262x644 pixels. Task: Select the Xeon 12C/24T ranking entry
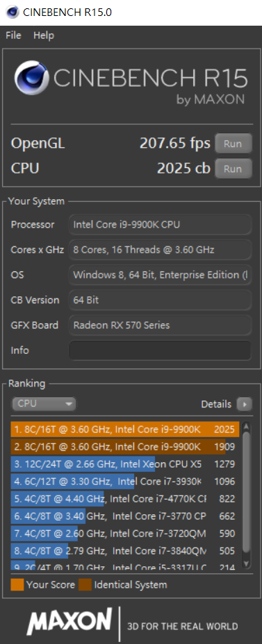[x=125, y=464]
